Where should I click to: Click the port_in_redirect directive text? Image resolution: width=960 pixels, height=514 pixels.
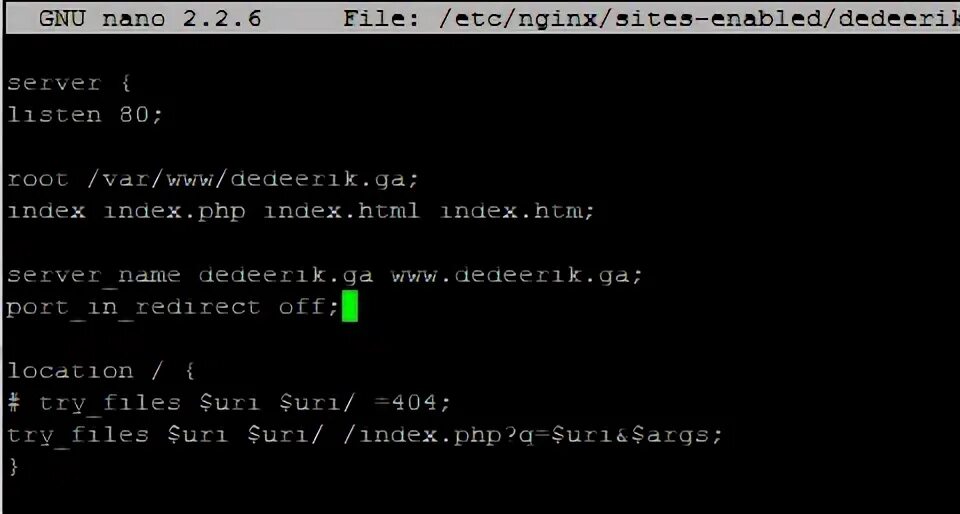click(133, 307)
